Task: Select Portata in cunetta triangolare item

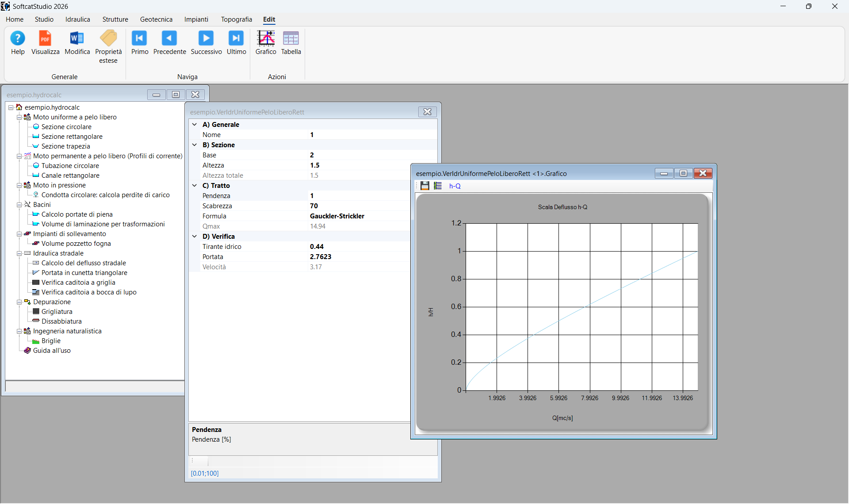Action: pyautogui.click(x=84, y=273)
